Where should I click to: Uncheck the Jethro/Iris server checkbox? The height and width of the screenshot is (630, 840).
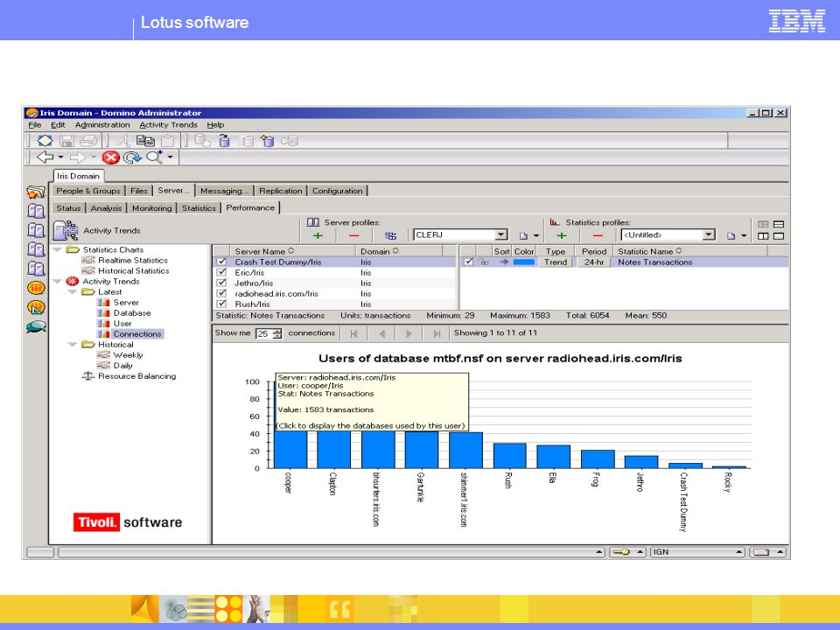coord(221,283)
